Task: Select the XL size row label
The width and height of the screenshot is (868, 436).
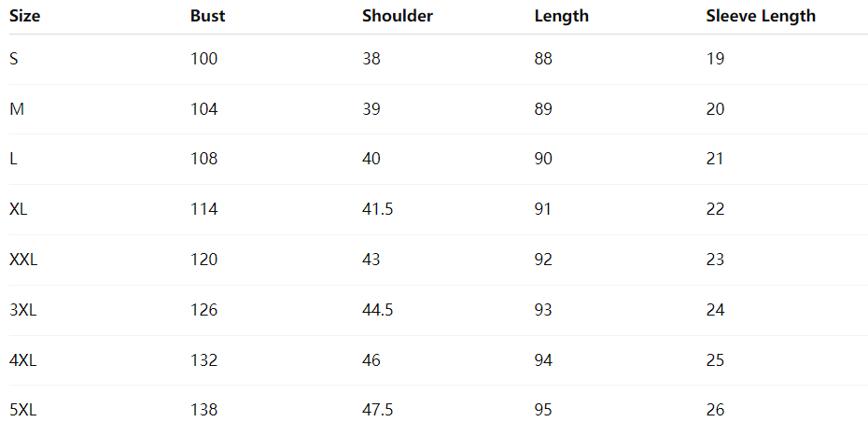Action: [19, 209]
